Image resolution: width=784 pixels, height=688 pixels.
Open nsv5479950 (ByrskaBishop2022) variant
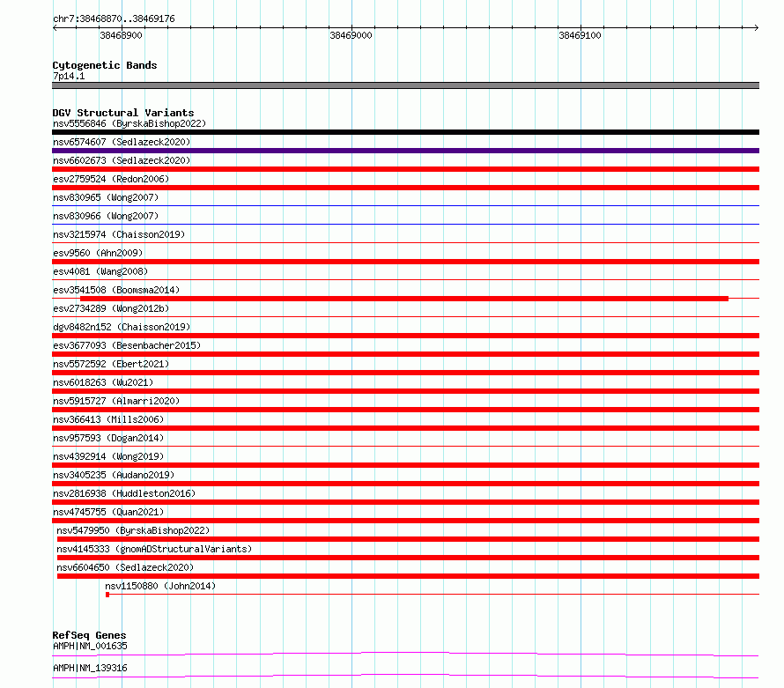coord(133,530)
